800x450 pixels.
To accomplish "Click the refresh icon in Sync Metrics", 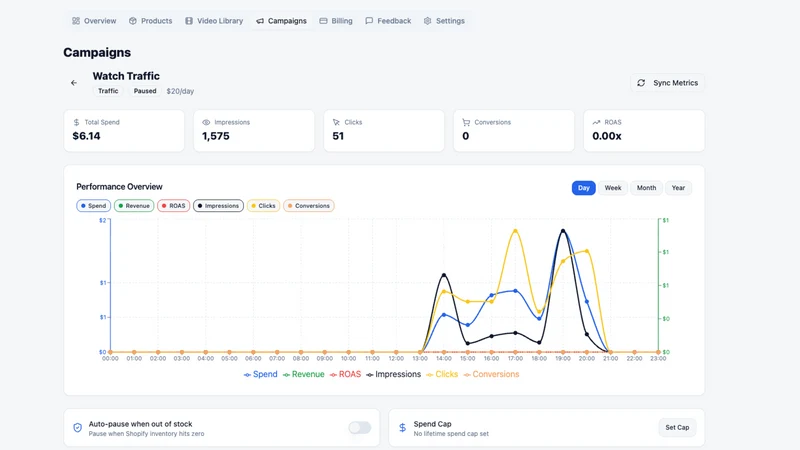I will coord(641,83).
